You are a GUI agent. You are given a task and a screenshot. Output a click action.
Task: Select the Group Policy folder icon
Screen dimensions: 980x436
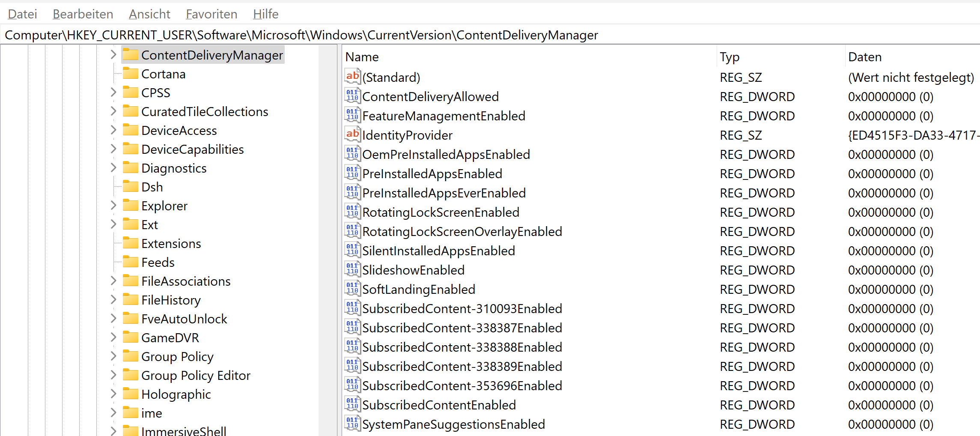point(131,356)
